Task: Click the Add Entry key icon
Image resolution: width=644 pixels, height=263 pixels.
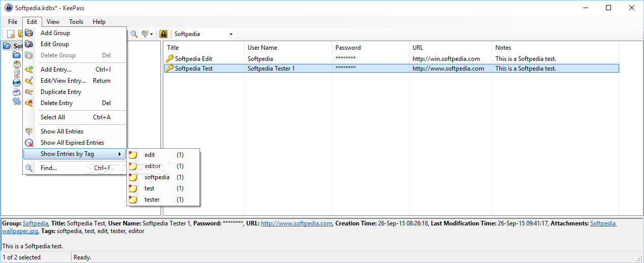Action: 29,70
